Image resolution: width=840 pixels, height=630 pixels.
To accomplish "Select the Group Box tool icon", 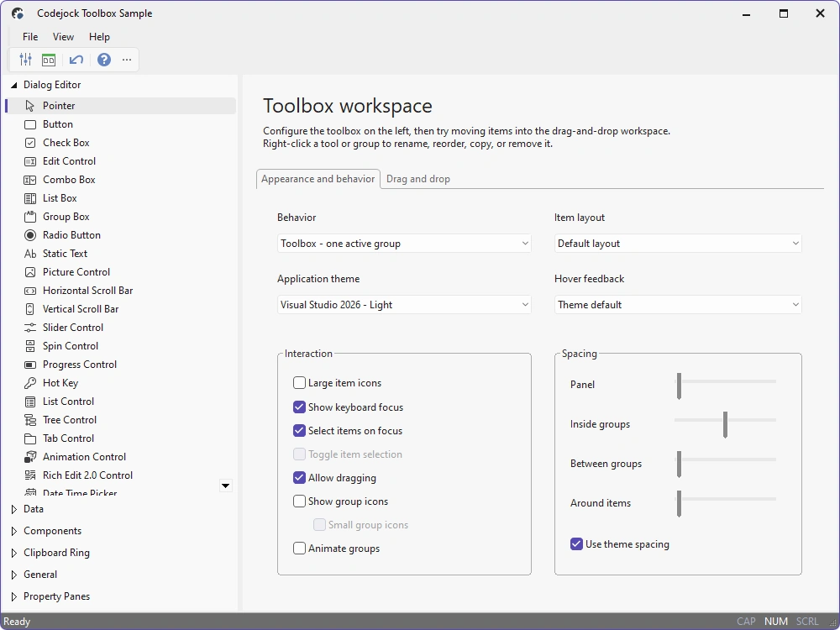I will (x=30, y=217).
